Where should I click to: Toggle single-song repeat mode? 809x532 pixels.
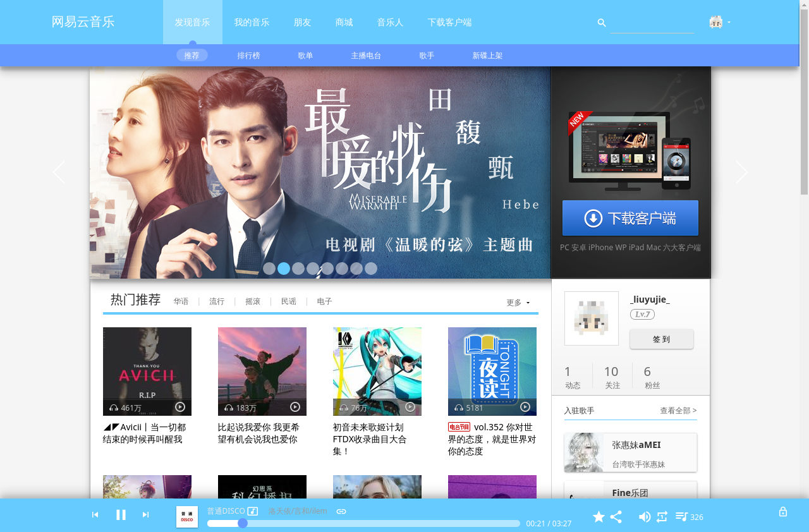pos(662,516)
